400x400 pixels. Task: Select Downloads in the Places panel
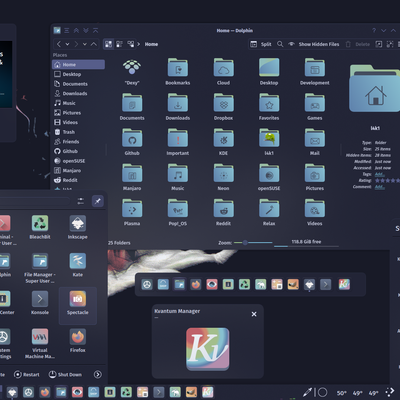[x=79, y=93]
